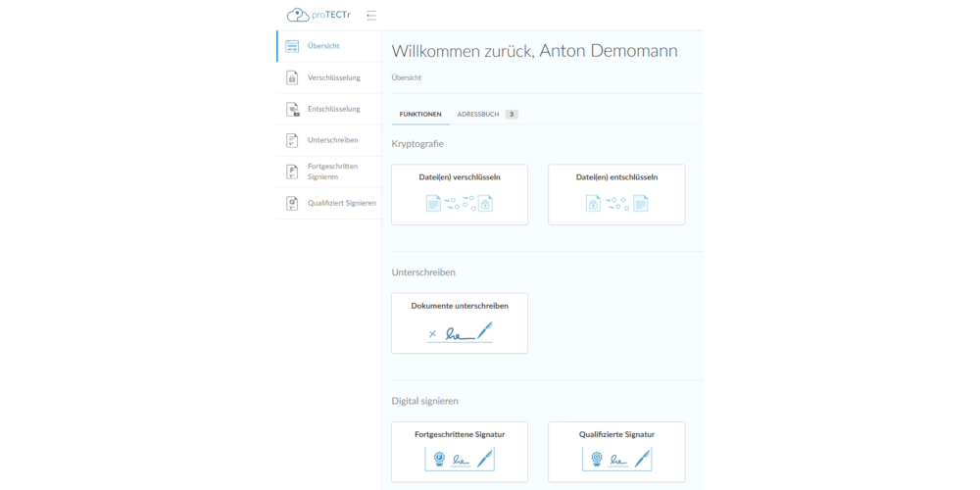Open the Datei(en) verschlüsseln card
Screen dimensions: 980x490
coord(460,194)
